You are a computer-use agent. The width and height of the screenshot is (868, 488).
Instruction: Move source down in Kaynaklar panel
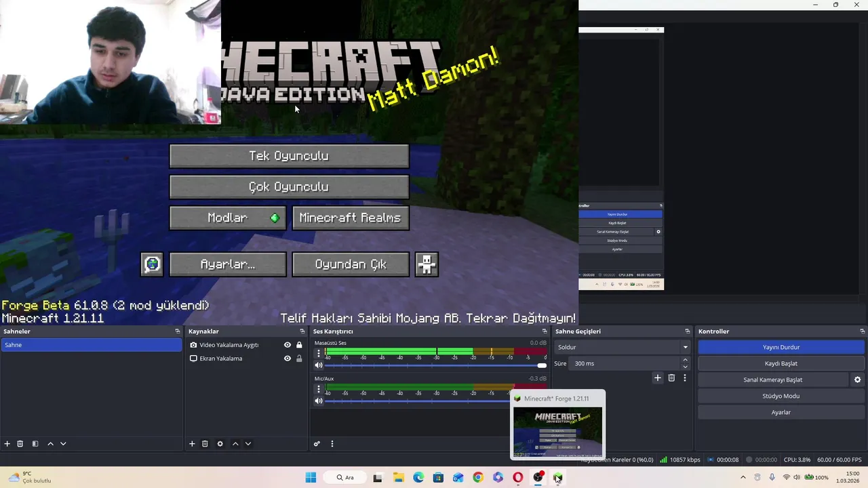(x=248, y=444)
